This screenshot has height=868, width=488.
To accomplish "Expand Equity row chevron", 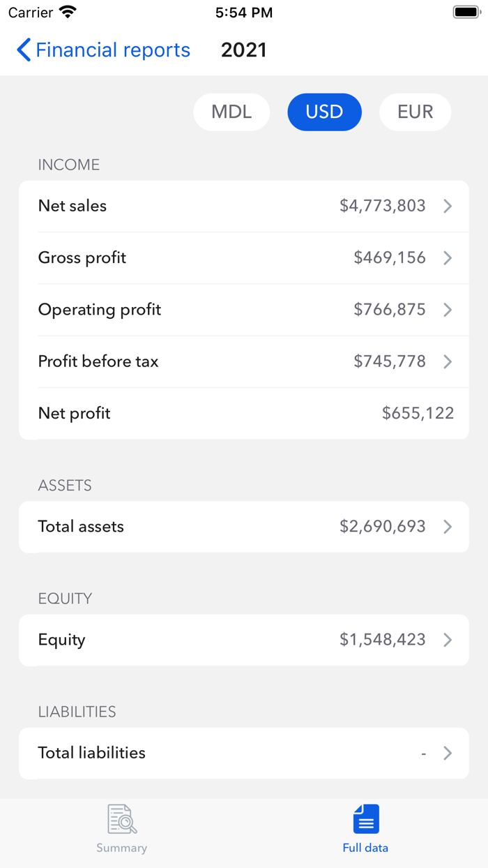I will click(x=448, y=640).
